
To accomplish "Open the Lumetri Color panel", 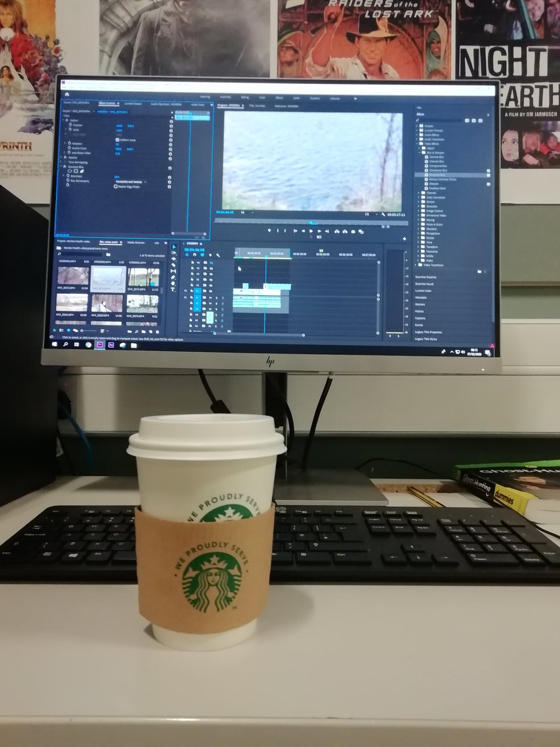I will (423, 291).
